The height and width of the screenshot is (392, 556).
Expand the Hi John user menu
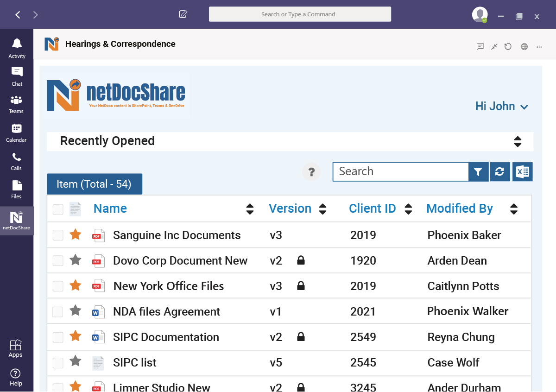pyautogui.click(x=502, y=106)
